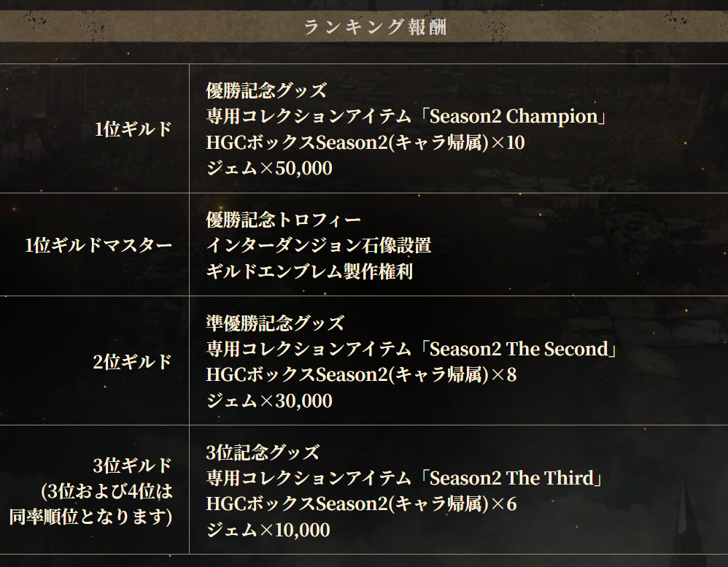
Task: Click the Season2 The Second collection item line
Action: 412,349
